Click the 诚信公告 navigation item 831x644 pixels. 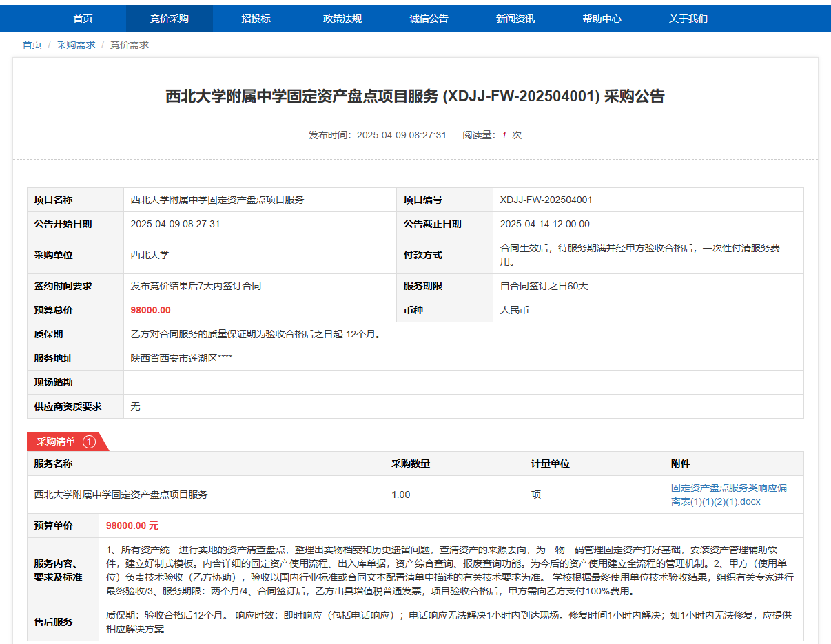(x=429, y=19)
